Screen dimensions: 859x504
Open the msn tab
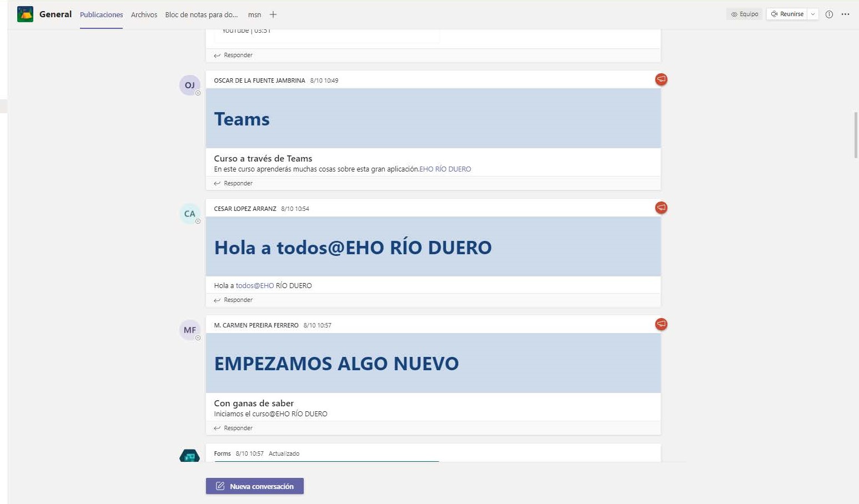click(x=254, y=15)
